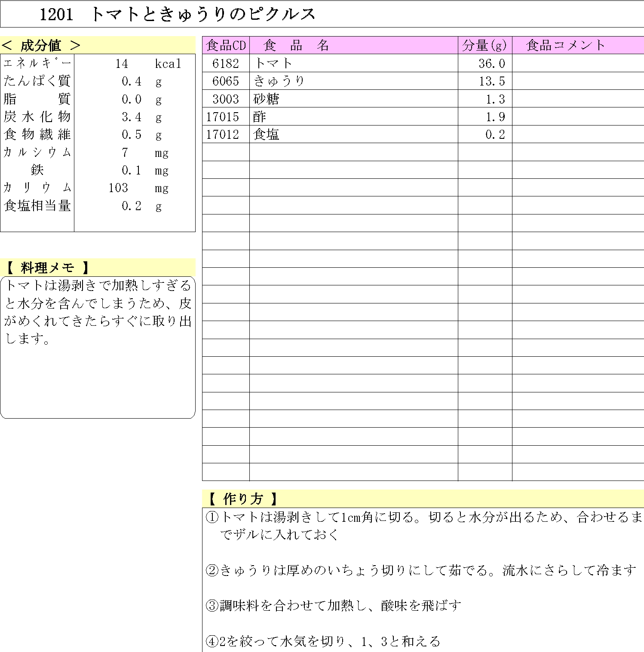Click the 料理メモ section header
This screenshot has width=644, height=652.
47,268
